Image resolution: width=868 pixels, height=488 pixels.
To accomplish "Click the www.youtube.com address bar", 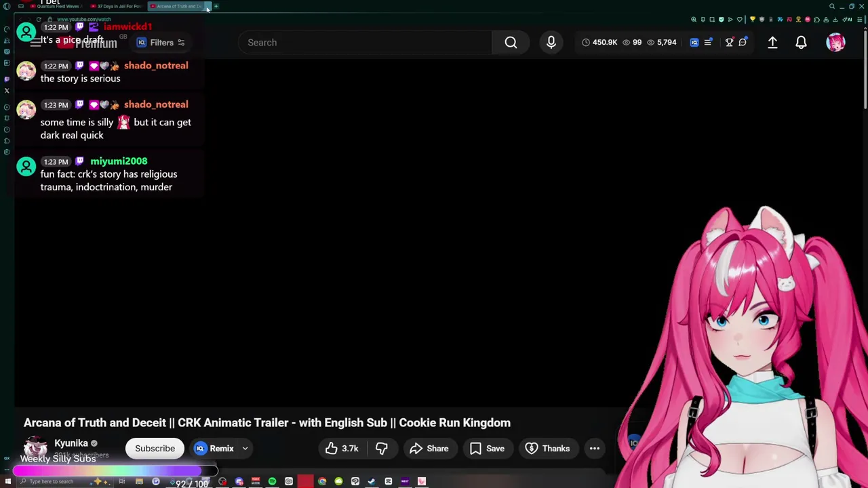I will 84,20.
